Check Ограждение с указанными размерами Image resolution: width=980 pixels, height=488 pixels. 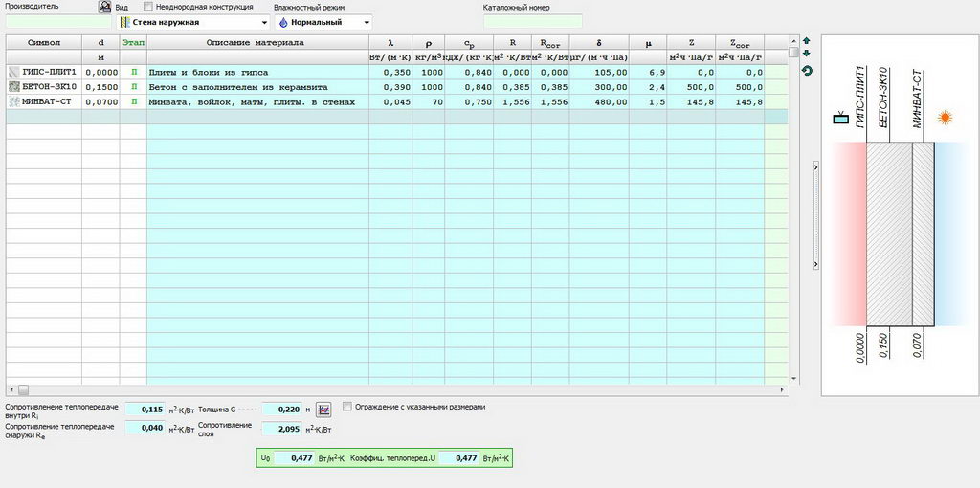tap(347, 407)
